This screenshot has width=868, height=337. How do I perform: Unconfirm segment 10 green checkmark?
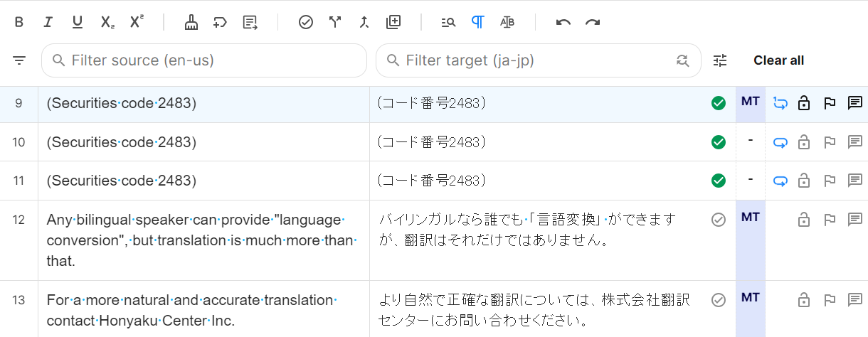point(718,142)
